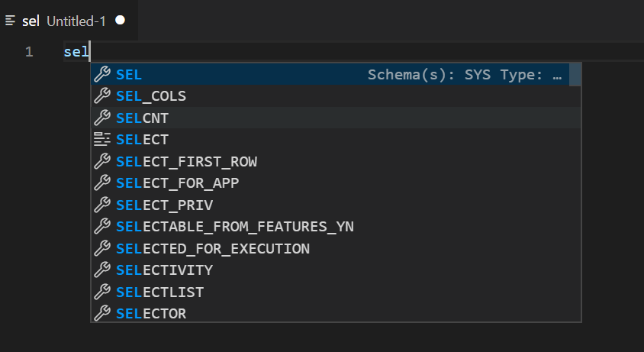
Task: Click the wrench icon beside SELECT_FOR_APP
Action: click(x=101, y=183)
